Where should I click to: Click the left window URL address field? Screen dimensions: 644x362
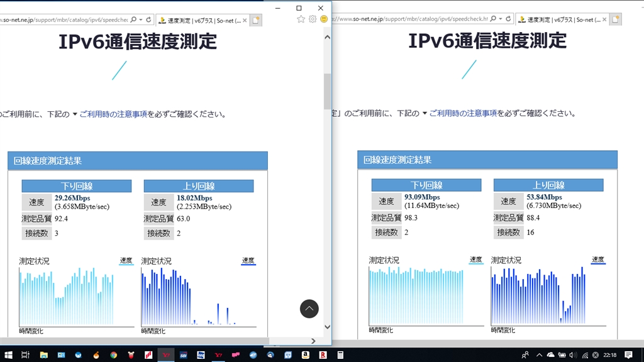coord(64,19)
